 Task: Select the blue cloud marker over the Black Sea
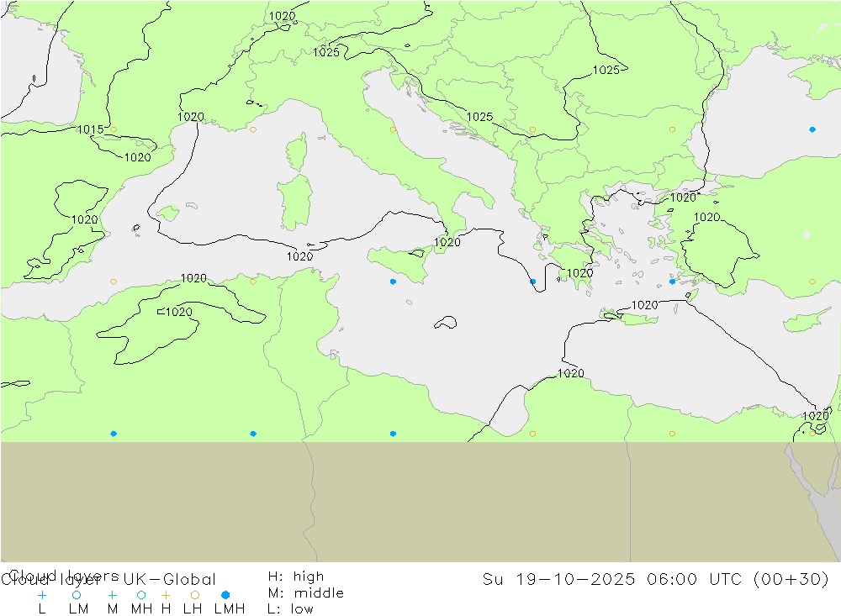click(x=812, y=129)
